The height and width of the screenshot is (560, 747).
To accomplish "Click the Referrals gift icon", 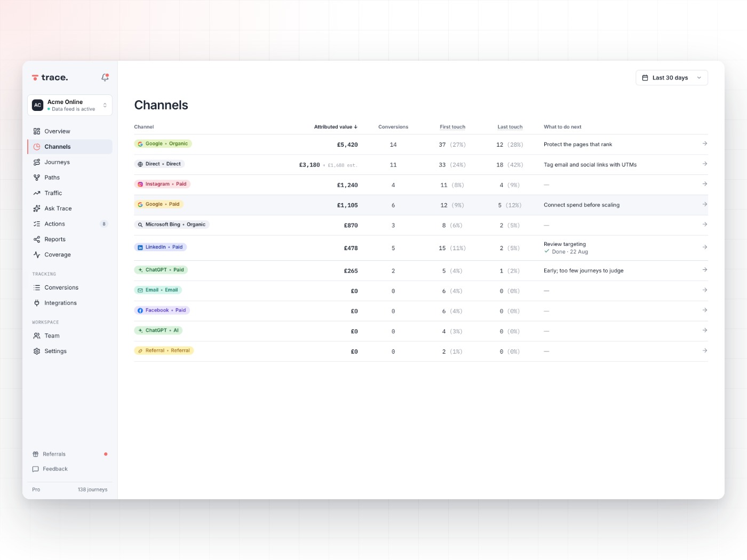I will 36,454.
